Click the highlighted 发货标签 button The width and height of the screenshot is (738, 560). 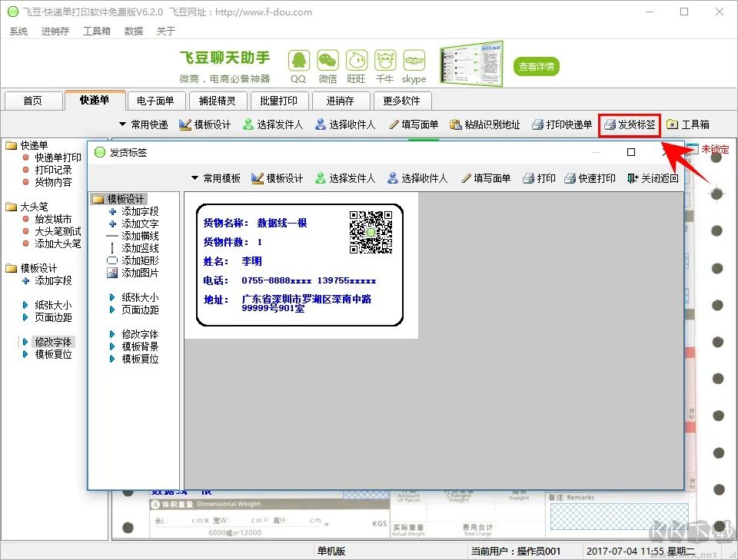629,124
